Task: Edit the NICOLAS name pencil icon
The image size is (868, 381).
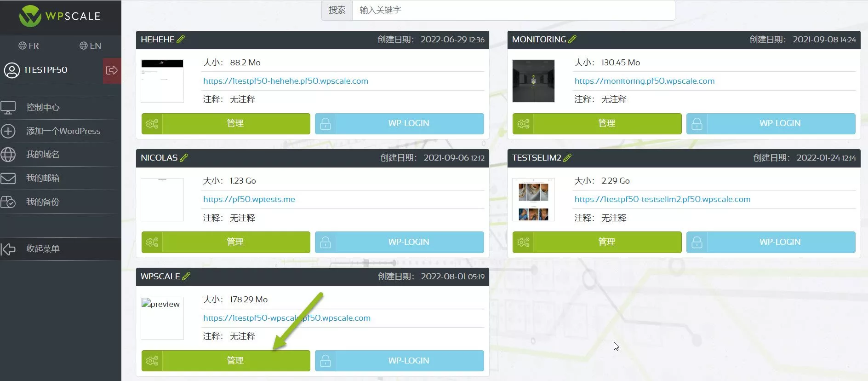Action: pyautogui.click(x=184, y=157)
